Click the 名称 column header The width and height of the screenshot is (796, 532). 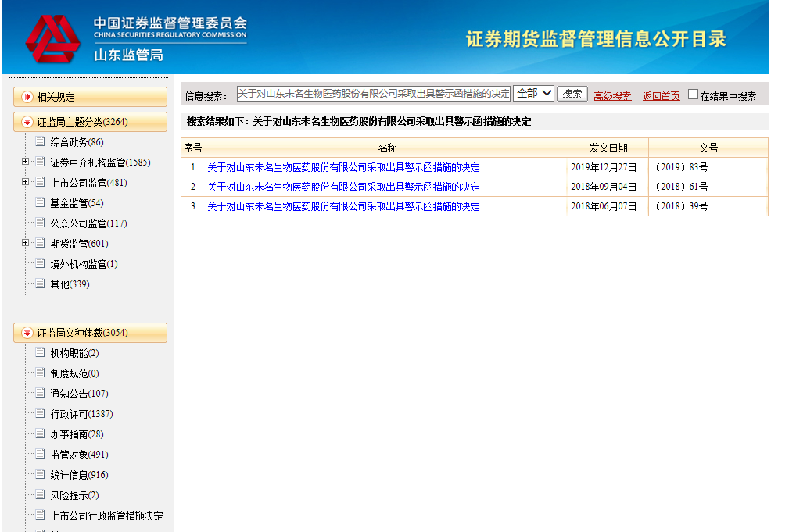(387, 148)
